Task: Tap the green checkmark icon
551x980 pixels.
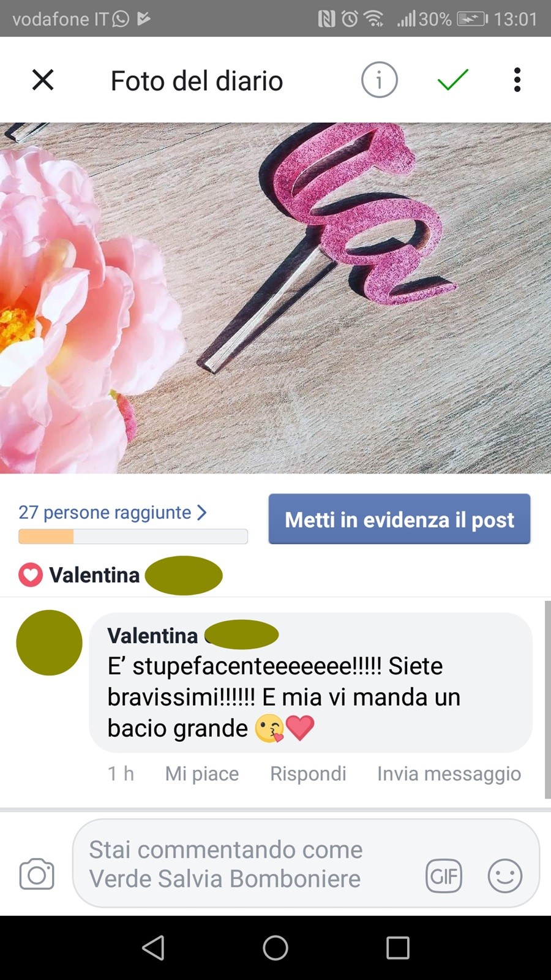Action: pos(453,80)
